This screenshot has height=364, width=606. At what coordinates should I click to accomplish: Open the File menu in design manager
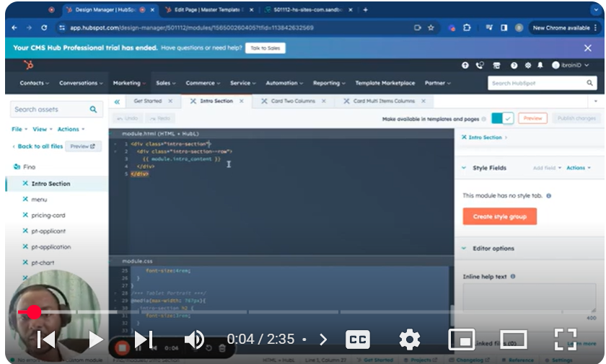coord(19,129)
